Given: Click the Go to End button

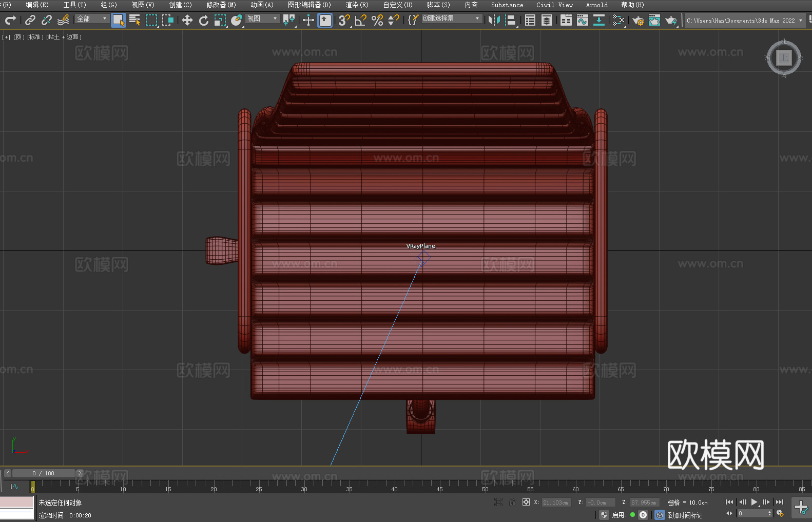Looking at the screenshot, I should coord(780,502).
